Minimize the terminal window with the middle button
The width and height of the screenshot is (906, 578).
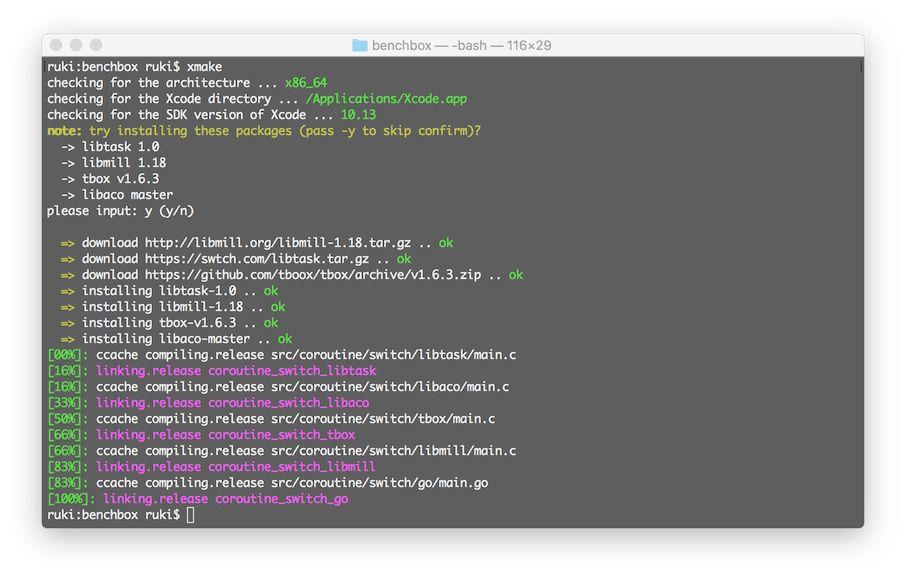[76, 45]
